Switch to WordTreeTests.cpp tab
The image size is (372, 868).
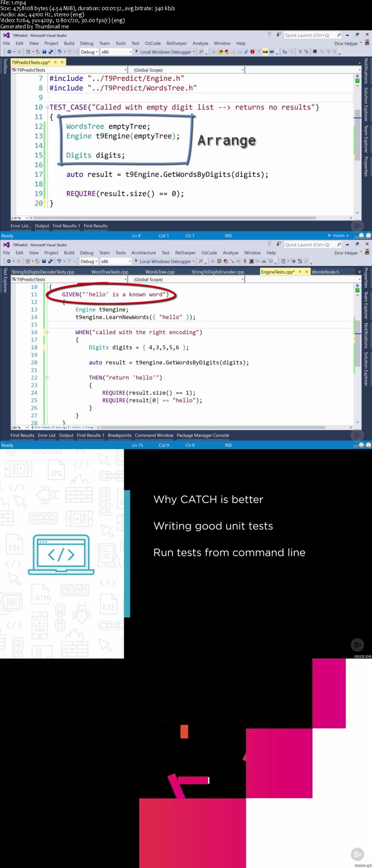tap(110, 272)
